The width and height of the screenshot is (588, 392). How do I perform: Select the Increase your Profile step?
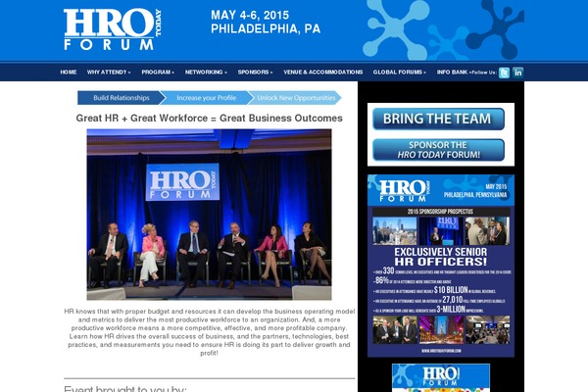207,98
